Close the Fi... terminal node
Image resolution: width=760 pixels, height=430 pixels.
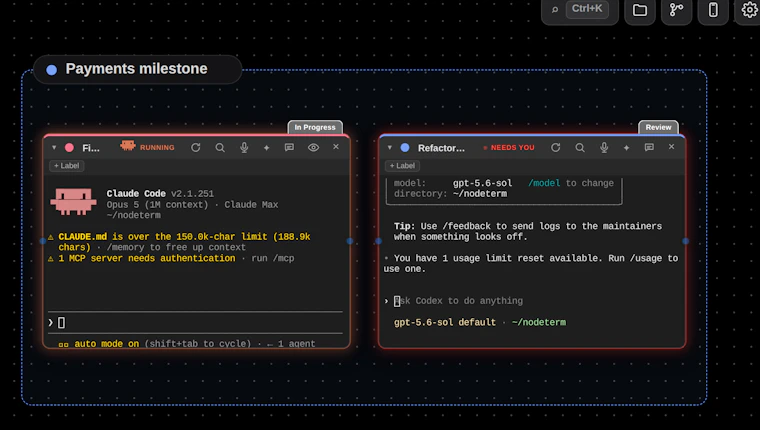pos(336,146)
